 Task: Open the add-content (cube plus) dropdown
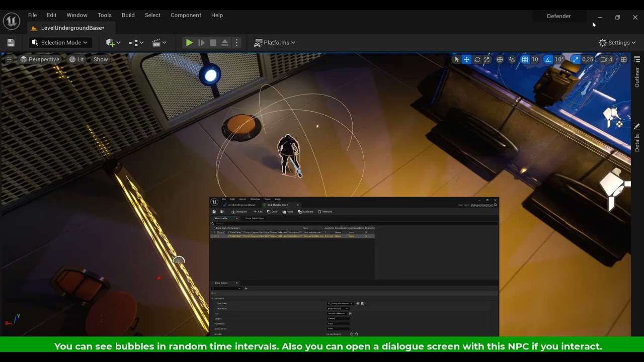click(113, 43)
